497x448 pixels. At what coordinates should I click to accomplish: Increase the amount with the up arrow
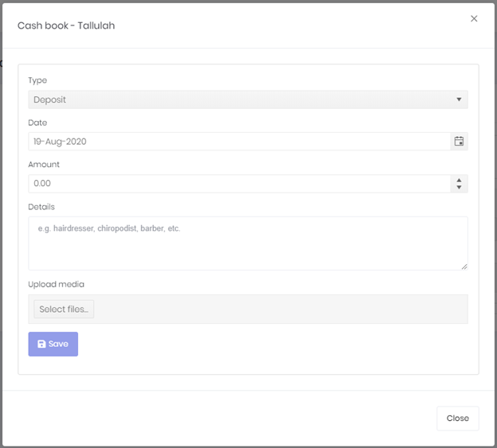459,180
